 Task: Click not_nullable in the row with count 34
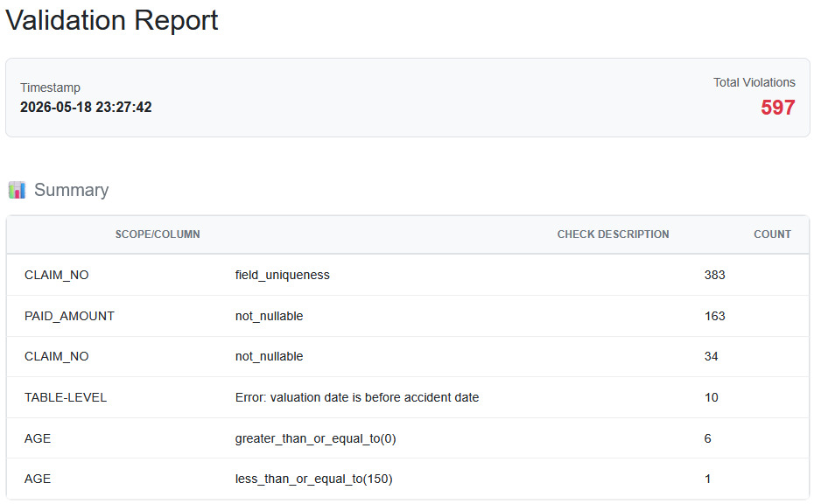click(269, 357)
